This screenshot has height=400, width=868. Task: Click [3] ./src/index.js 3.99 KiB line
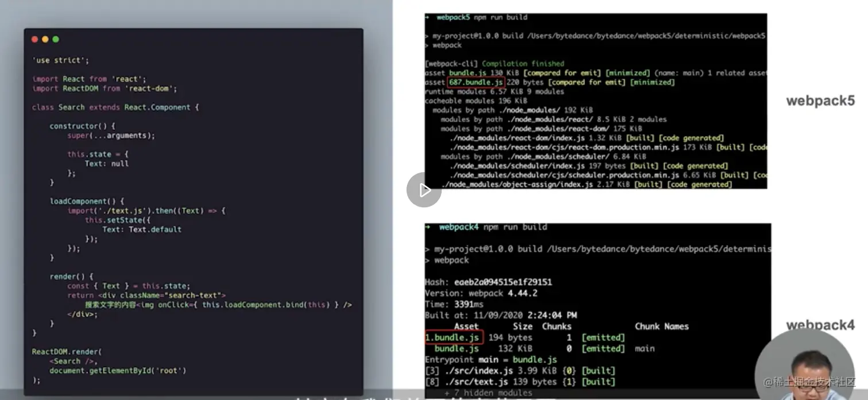[520, 371]
